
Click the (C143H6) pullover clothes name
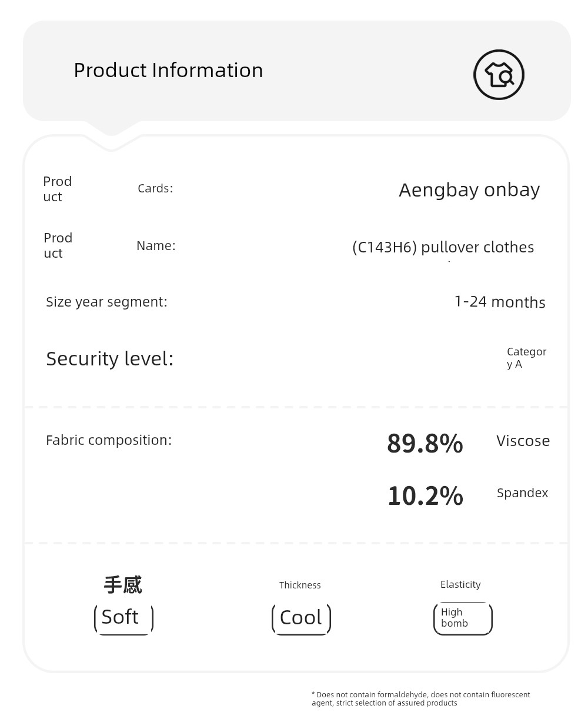coord(443,247)
